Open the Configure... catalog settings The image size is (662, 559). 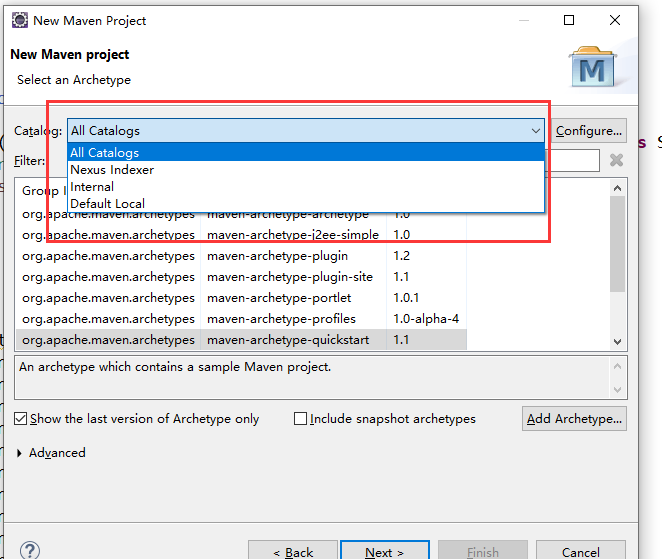click(x=589, y=131)
